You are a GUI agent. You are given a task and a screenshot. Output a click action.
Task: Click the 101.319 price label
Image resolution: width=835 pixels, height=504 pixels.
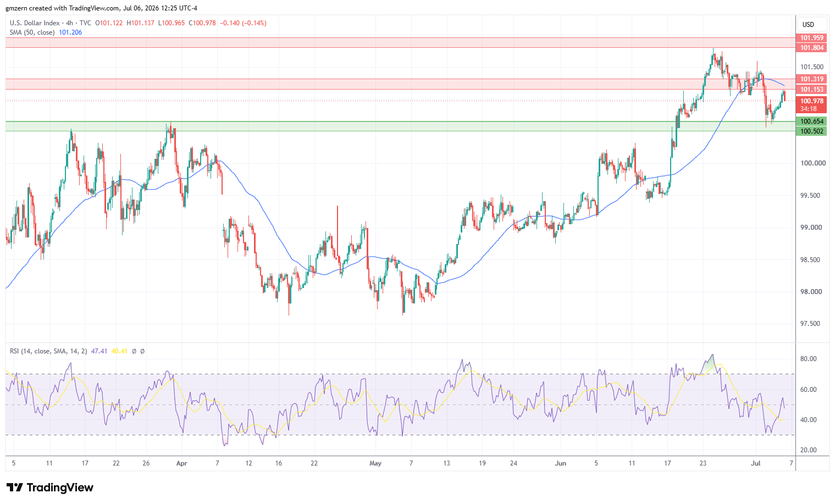pos(811,79)
